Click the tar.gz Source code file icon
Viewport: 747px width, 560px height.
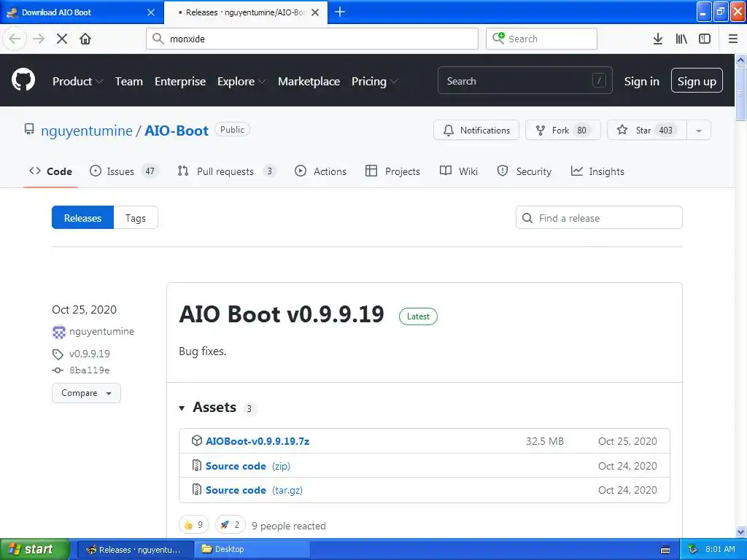(x=197, y=489)
